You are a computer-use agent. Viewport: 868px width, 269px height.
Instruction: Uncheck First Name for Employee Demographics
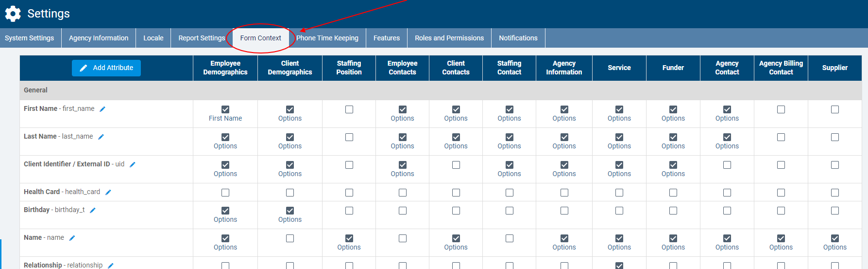coord(225,109)
